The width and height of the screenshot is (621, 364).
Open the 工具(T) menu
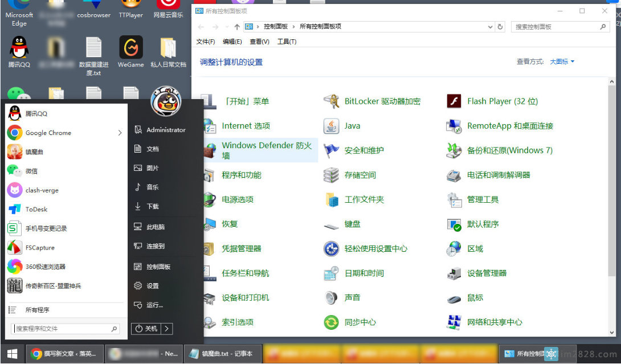pos(287,42)
